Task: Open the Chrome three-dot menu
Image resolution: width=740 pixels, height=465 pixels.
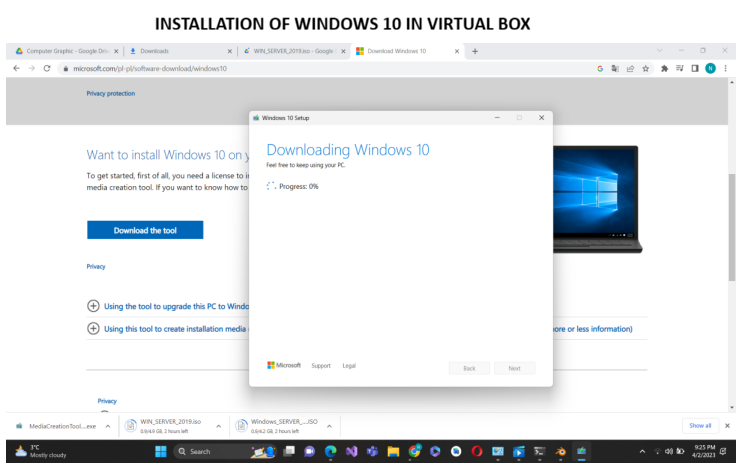Action: pos(725,69)
